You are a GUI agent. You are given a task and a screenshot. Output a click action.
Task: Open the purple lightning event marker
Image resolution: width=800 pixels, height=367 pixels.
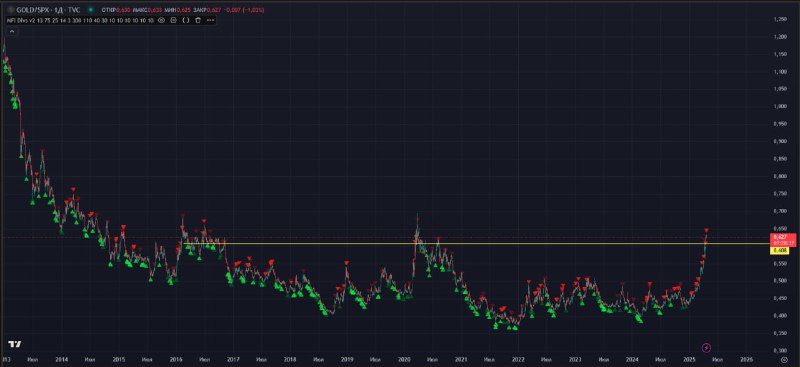pyautogui.click(x=706, y=348)
